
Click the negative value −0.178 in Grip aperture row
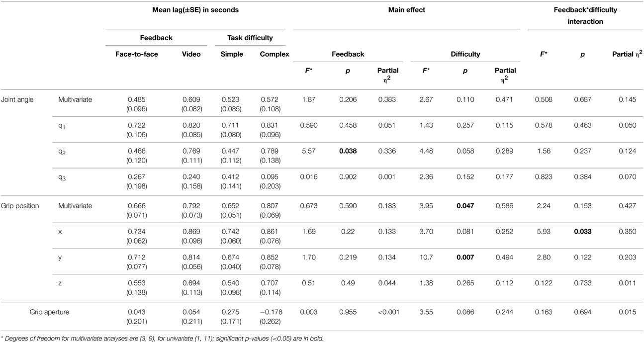274,313
